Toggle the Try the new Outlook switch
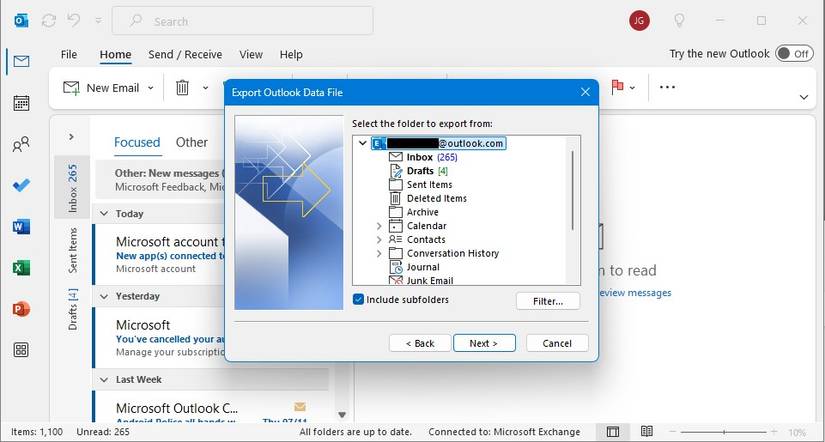The height and width of the screenshot is (442, 825). [x=794, y=54]
